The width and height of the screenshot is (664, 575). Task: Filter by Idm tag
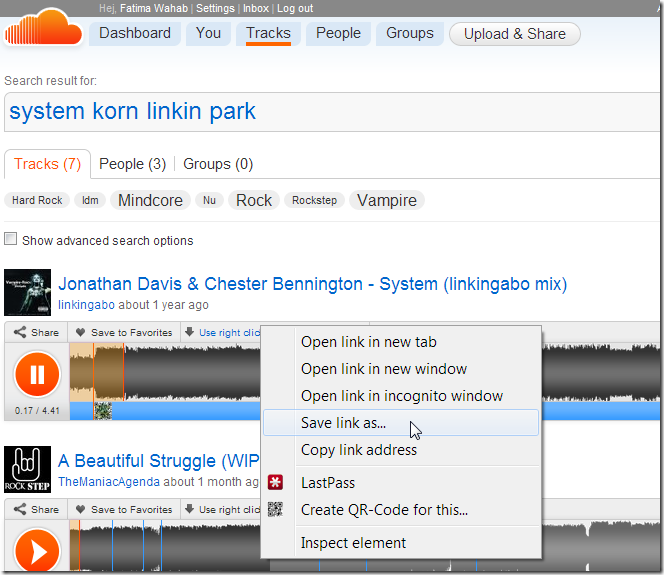click(90, 200)
